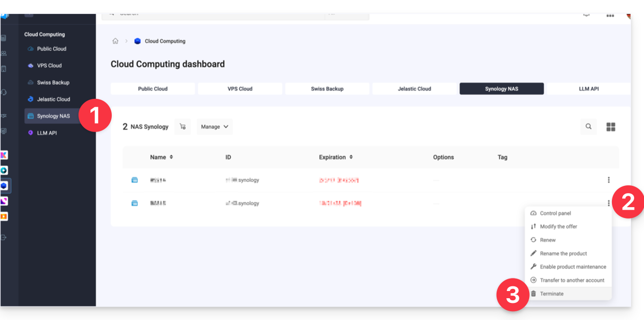Choose Control panel from the context menu
This screenshot has width=644, height=320.
click(568, 213)
